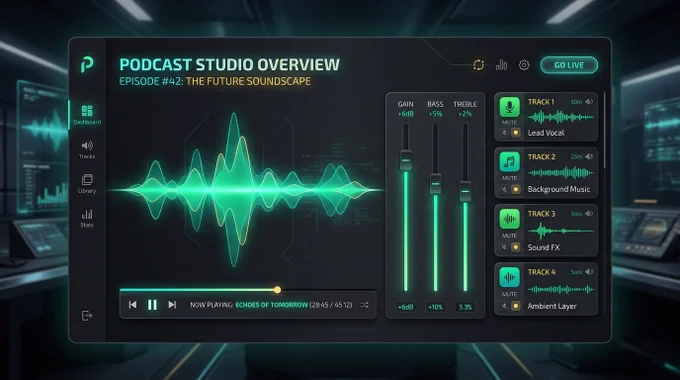Click the 'Sound FX' track name
The image size is (680, 380).
[x=544, y=247]
